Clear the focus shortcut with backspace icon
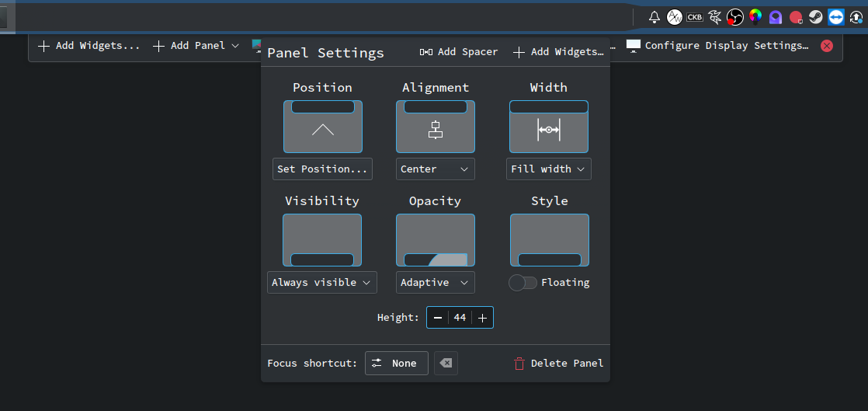 pos(446,363)
